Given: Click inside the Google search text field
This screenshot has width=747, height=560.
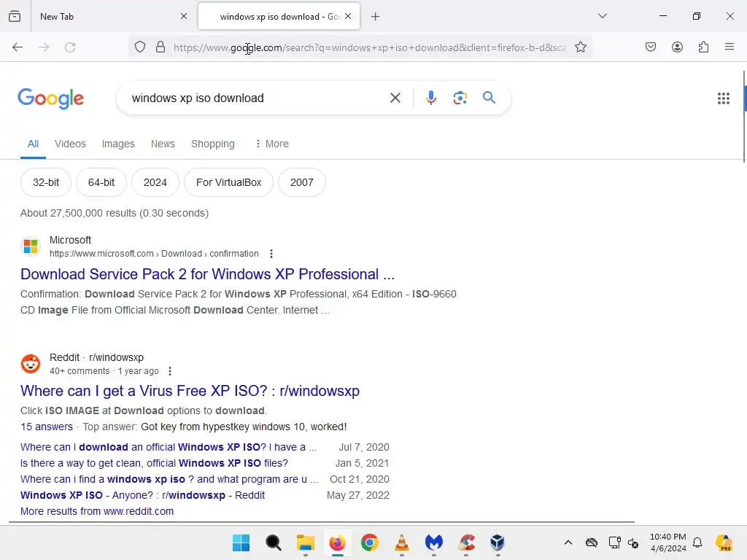Looking at the screenshot, I should click(258, 98).
